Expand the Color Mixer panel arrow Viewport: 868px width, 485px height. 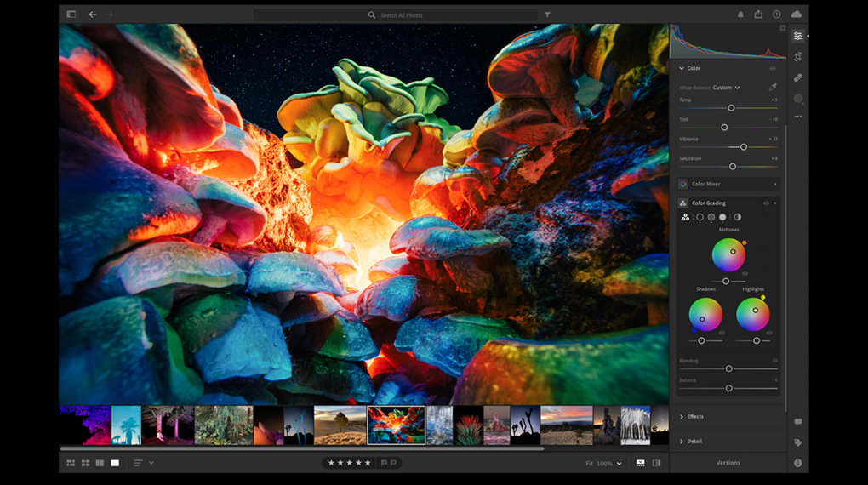pos(775,184)
